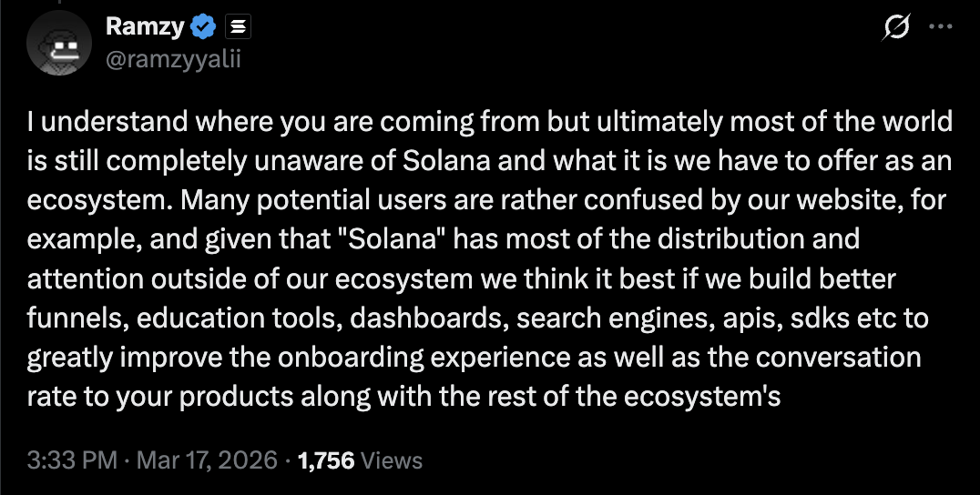Click the square affiliation badge beside the name

pos(235,28)
